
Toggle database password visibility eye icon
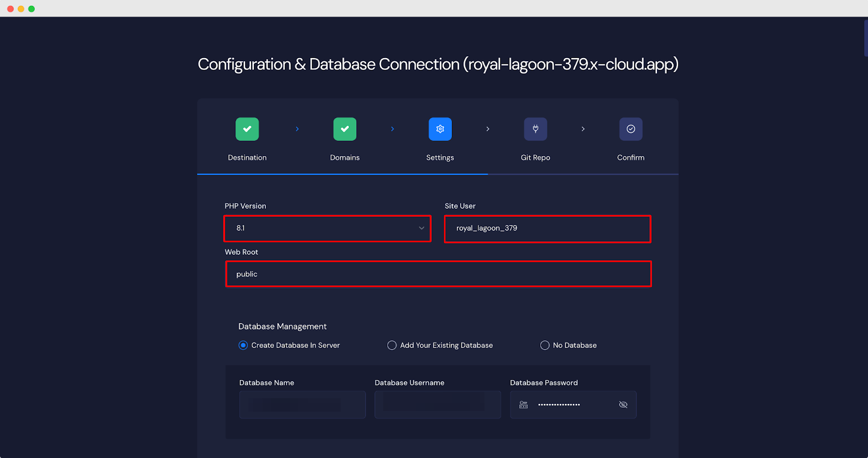point(623,405)
